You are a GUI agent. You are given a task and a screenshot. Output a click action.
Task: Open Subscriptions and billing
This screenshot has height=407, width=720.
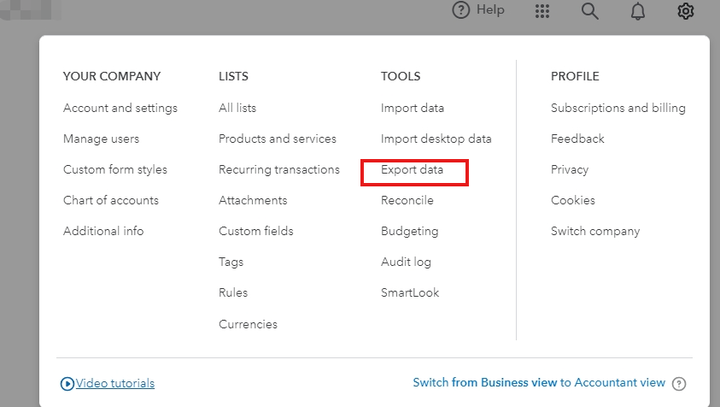(618, 108)
